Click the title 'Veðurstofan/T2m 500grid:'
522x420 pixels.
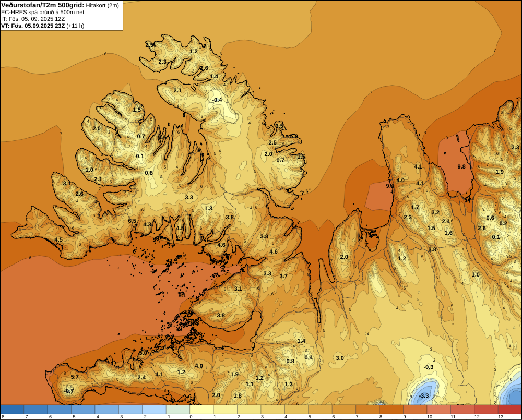[42, 5]
